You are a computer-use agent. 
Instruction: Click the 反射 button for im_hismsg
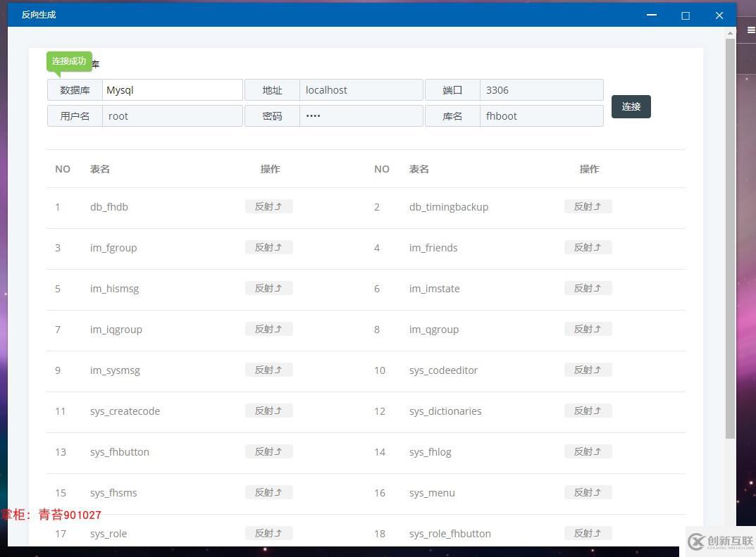pyautogui.click(x=268, y=289)
